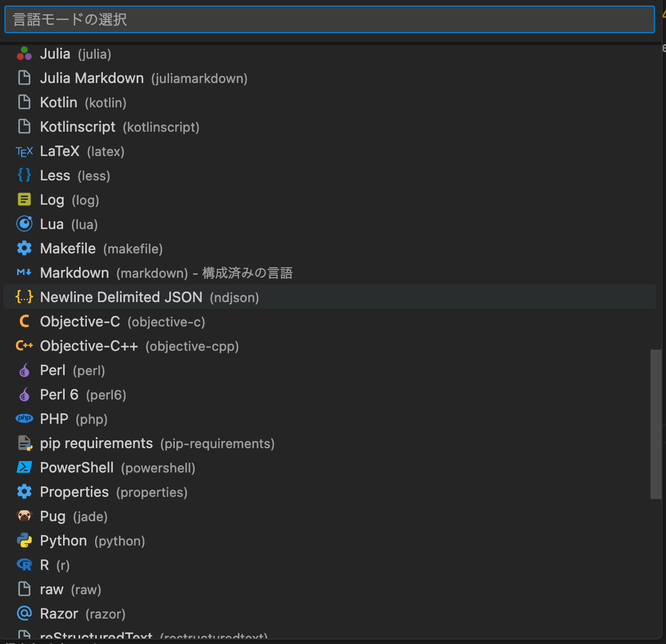Click the raw file icon
This screenshot has width=666, height=644.
pos(24,589)
